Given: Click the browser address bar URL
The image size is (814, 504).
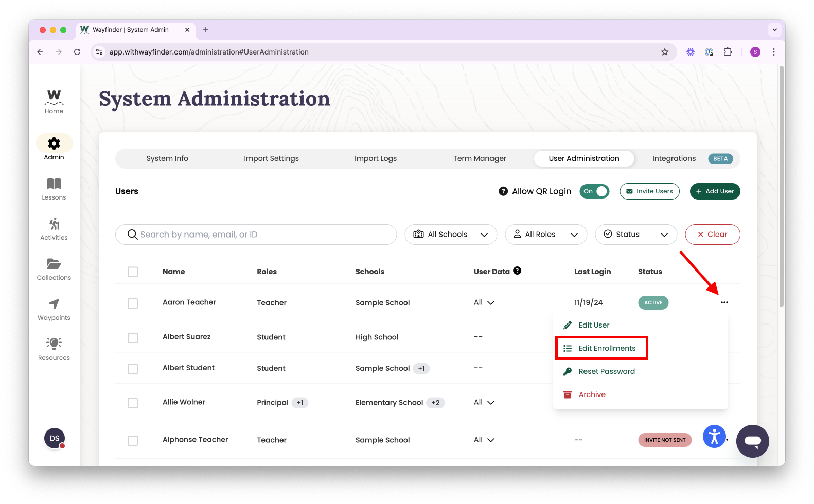Looking at the screenshot, I should tap(209, 52).
